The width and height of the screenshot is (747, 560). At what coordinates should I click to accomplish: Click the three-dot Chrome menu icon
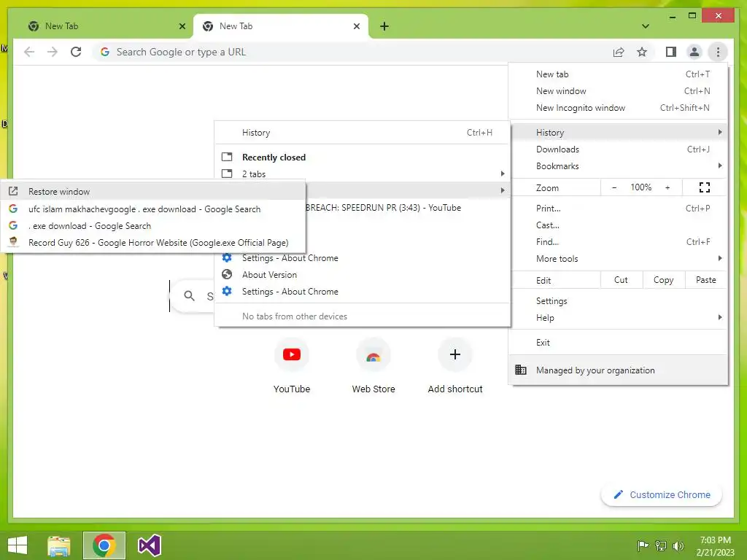(x=718, y=52)
